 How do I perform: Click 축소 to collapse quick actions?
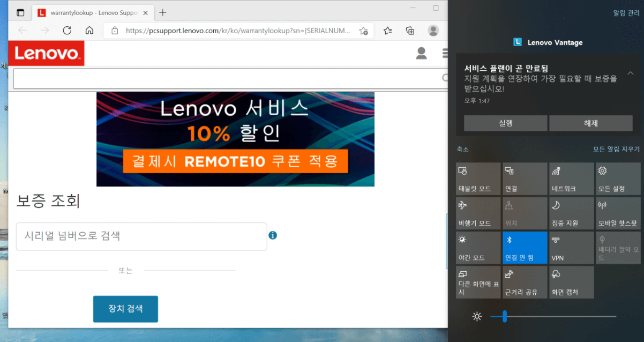462,149
